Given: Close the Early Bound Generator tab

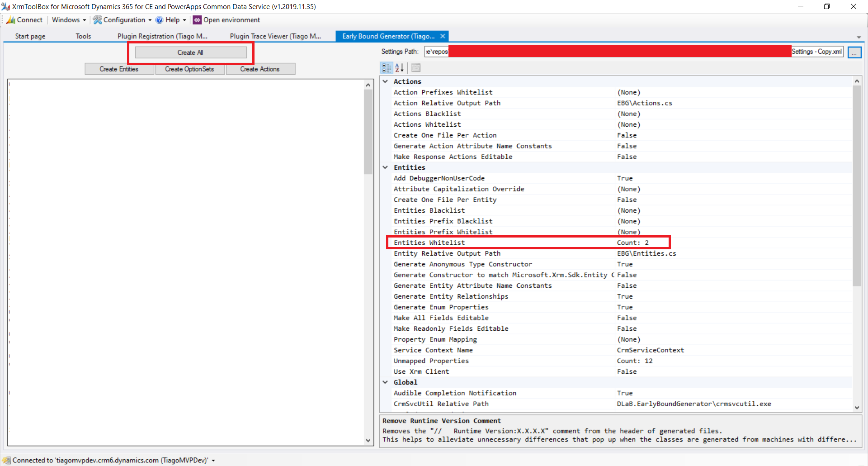Looking at the screenshot, I should pos(443,36).
